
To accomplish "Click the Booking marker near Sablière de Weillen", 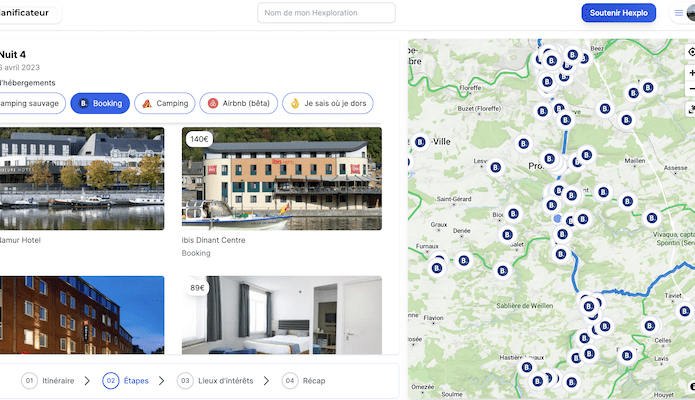I will (503, 270).
